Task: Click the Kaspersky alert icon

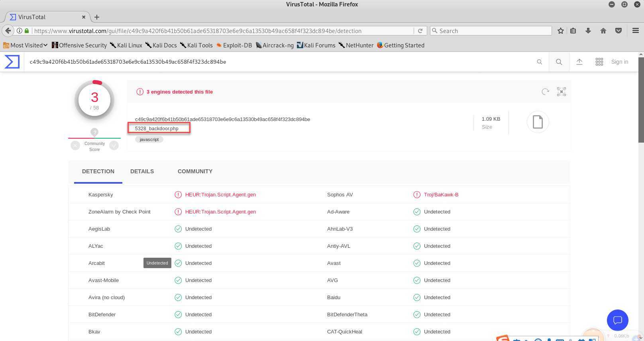Action: (x=178, y=194)
